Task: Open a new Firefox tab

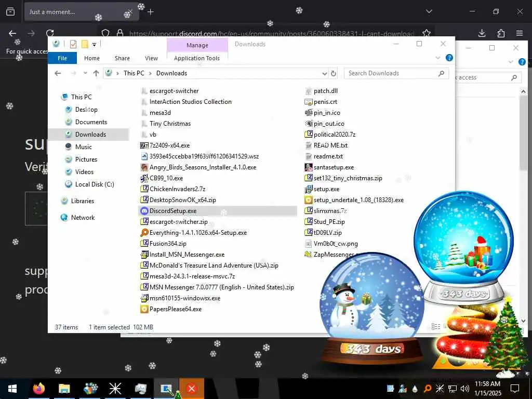Action: tap(151, 12)
